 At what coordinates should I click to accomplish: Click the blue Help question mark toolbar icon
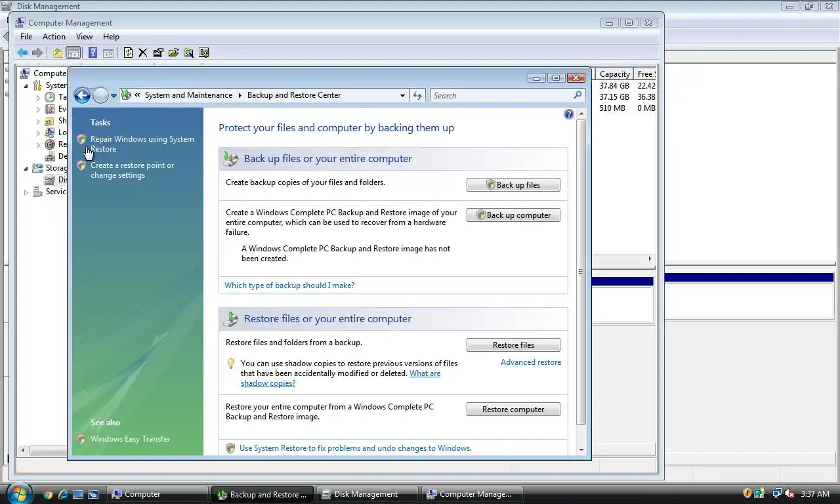point(93,53)
